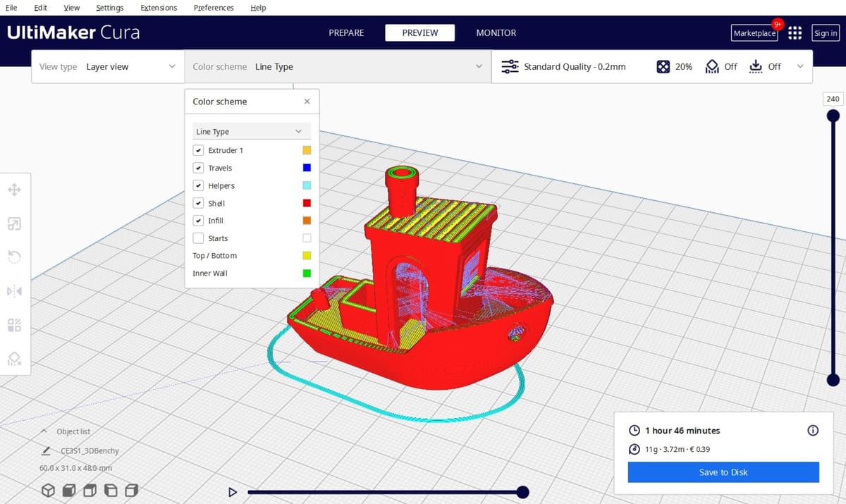Viewport: 846px width, 504px height.
Task: Switch to the PREVIEW stage
Action: [x=420, y=33]
